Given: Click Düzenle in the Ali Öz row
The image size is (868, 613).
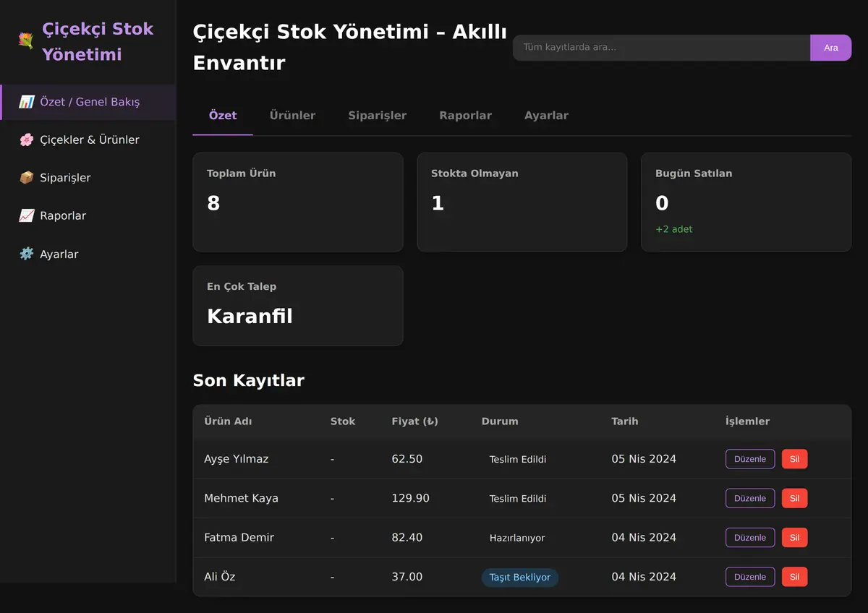Looking at the screenshot, I should point(750,577).
